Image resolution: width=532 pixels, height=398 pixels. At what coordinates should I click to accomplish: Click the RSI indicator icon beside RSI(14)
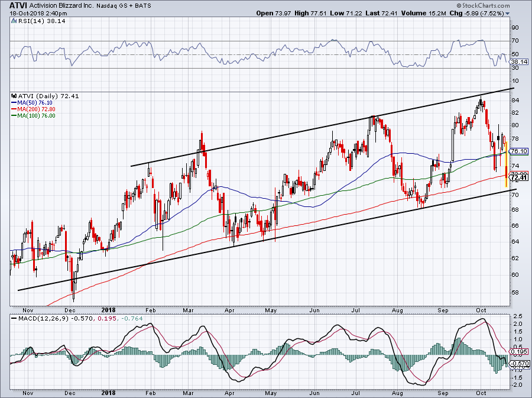click(14, 21)
